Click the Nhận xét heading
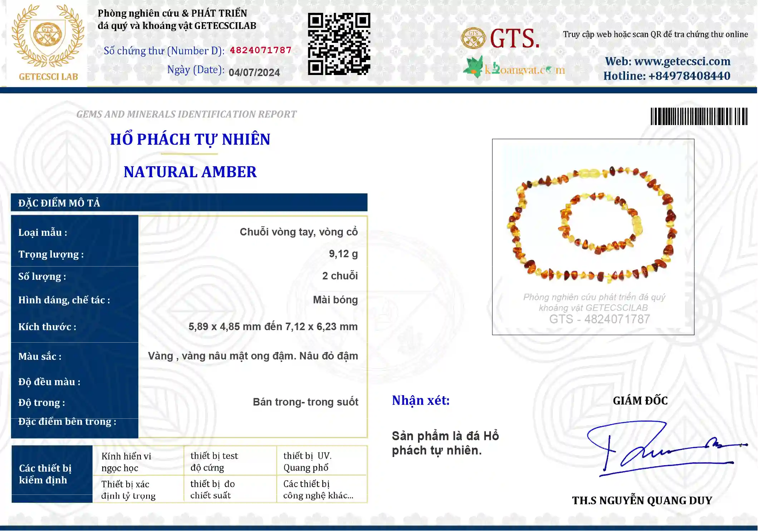The width and height of the screenshot is (774, 532). click(x=421, y=401)
